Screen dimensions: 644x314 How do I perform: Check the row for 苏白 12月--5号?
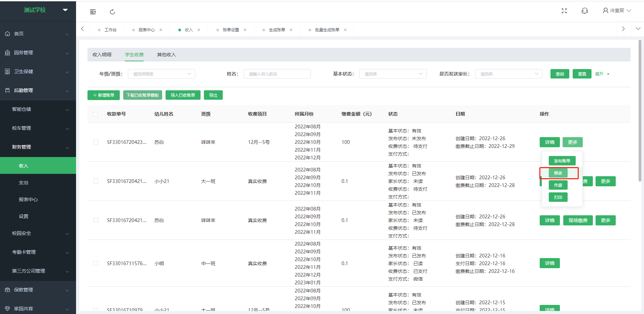click(x=96, y=142)
